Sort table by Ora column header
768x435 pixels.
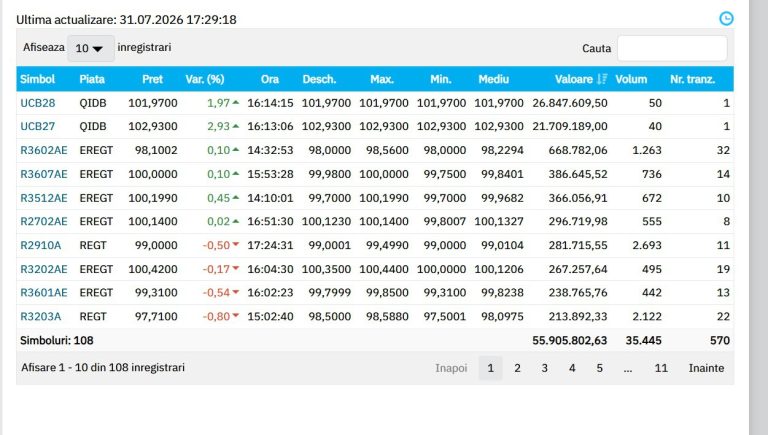(270, 79)
